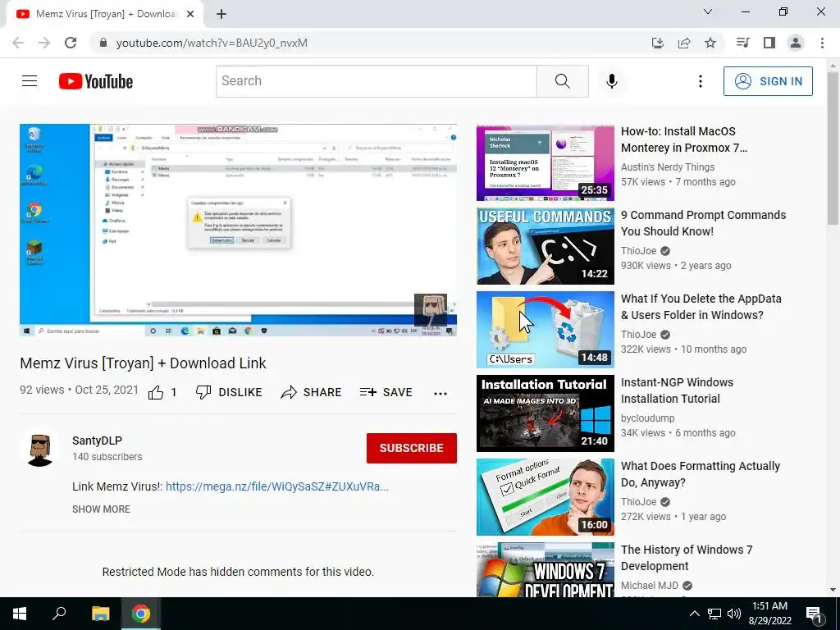Reload the page in Chrome
The height and width of the screenshot is (630, 840).
(x=71, y=43)
